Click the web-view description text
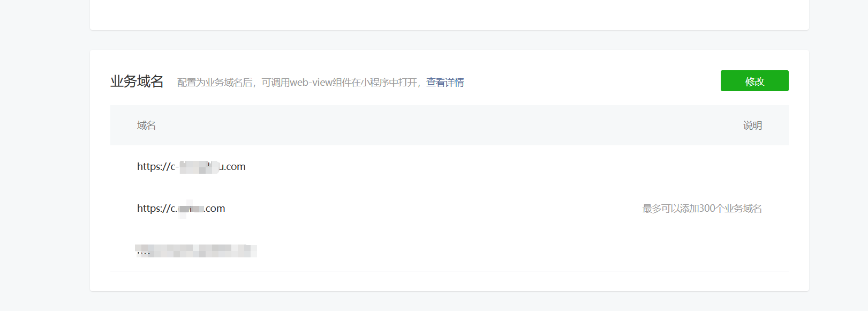 [x=298, y=83]
